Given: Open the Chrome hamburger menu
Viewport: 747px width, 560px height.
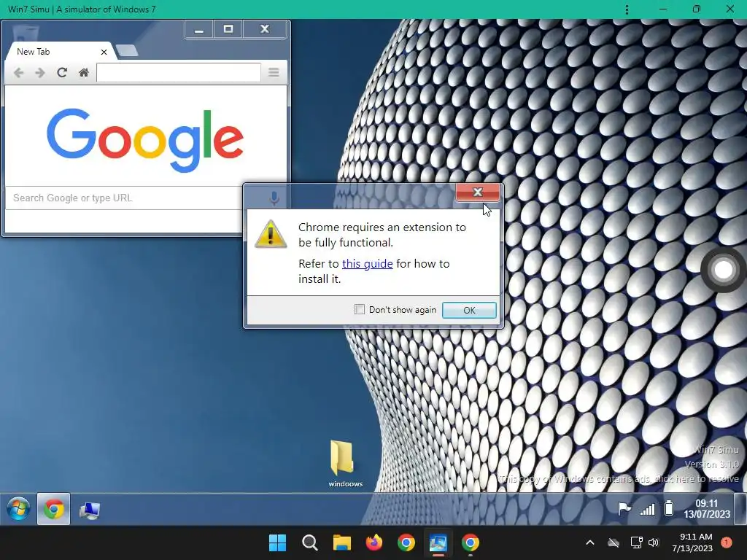Looking at the screenshot, I should (274, 72).
